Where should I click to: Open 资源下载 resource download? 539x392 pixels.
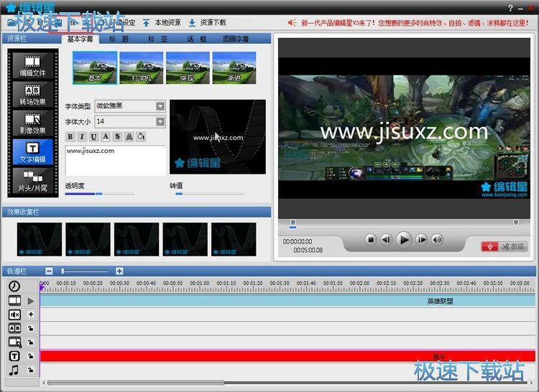pyautogui.click(x=213, y=23)
